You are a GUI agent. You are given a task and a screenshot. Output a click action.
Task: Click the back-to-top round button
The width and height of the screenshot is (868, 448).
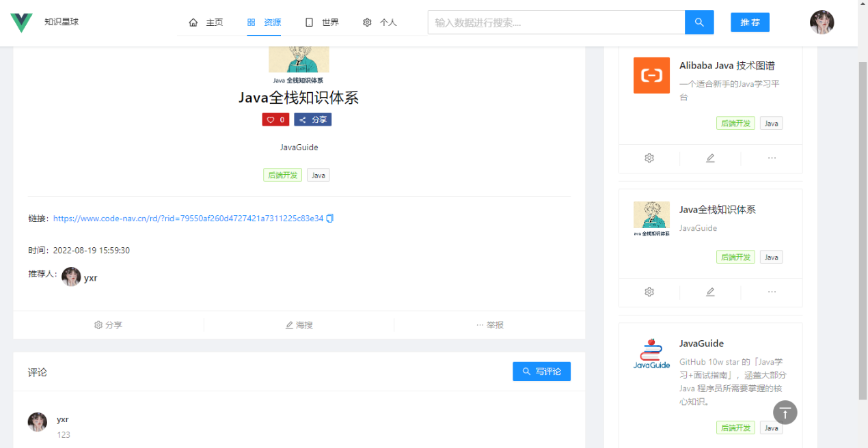785,412
